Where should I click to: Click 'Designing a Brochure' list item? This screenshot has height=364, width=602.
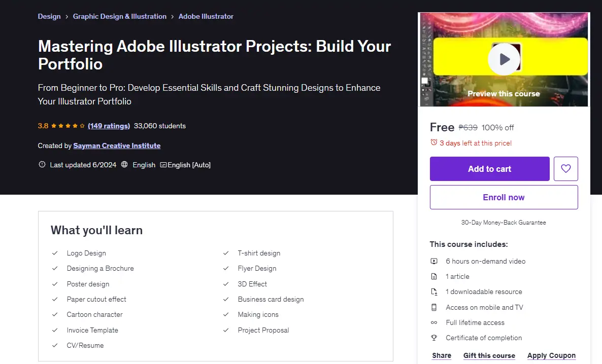pos(100,269)
